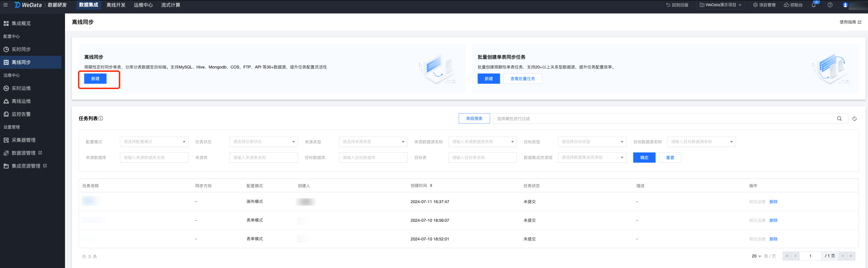The width and height of the screenshot is (868, 268).
Task: Switch to 离线开发 top tab
Action: point(116,5)
